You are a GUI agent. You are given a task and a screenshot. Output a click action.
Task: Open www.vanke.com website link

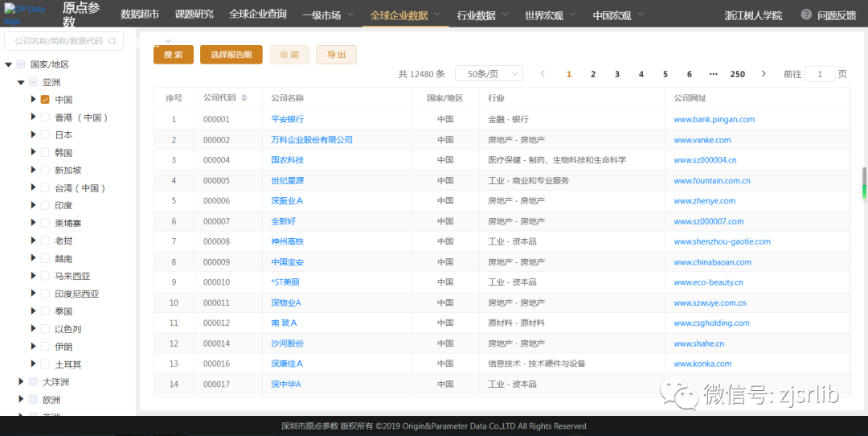click(702, 140)
